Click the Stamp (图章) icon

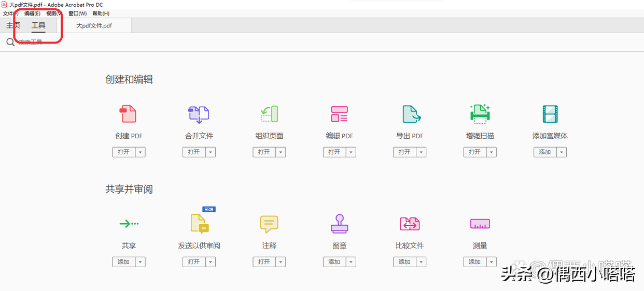pos(339,224)
